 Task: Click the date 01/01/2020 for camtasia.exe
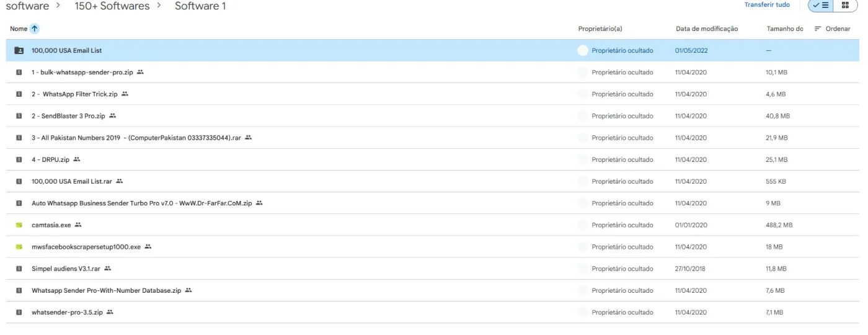691,225
